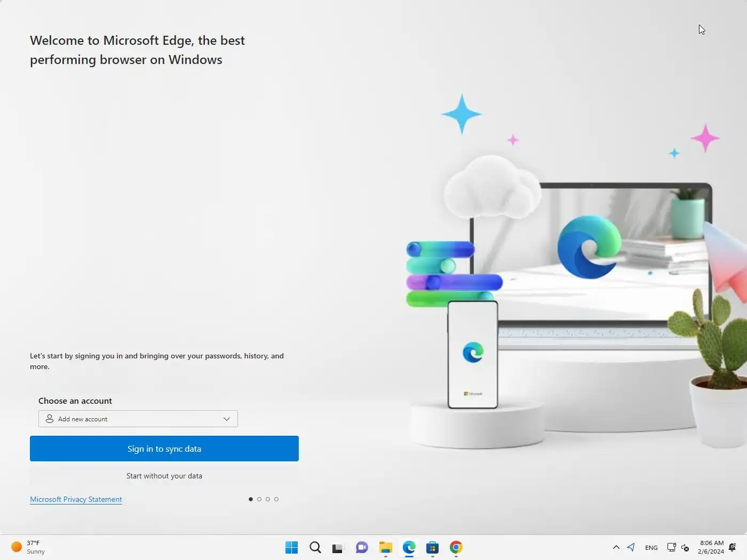Go to the fourth page indicator dot
This screenshot has width=747, height=560.
(x=276, y=499)
